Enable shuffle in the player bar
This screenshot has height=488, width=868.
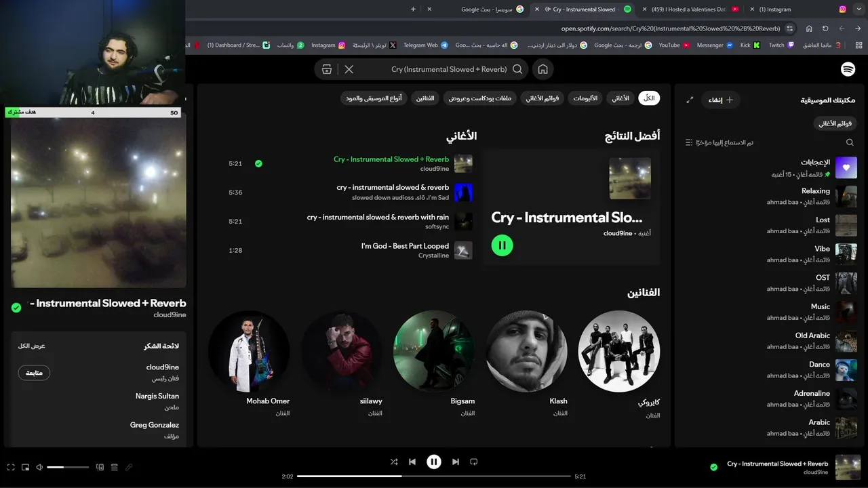(x=394, y=462)
